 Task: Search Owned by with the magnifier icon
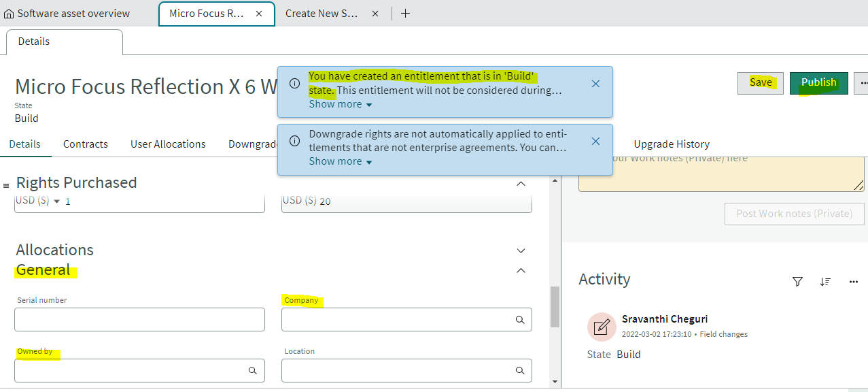[253, 371]
